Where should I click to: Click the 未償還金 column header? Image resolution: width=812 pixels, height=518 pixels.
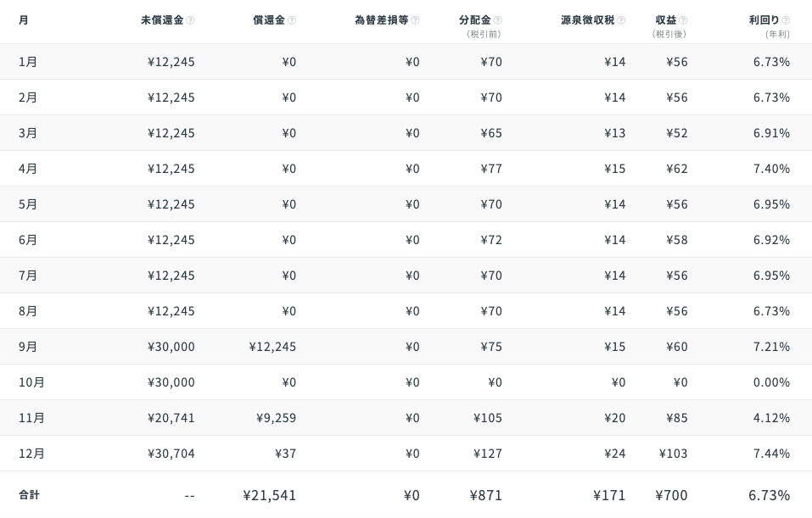point(162,20)
